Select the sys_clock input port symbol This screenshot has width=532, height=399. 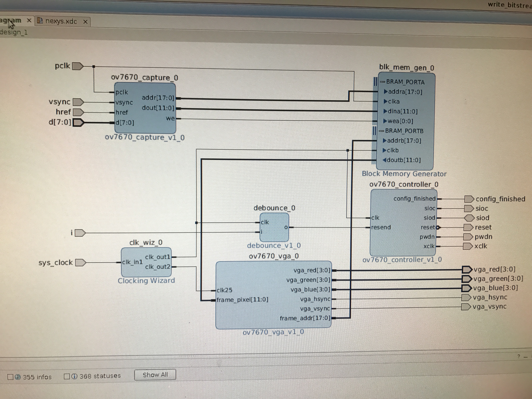(81, 262)
